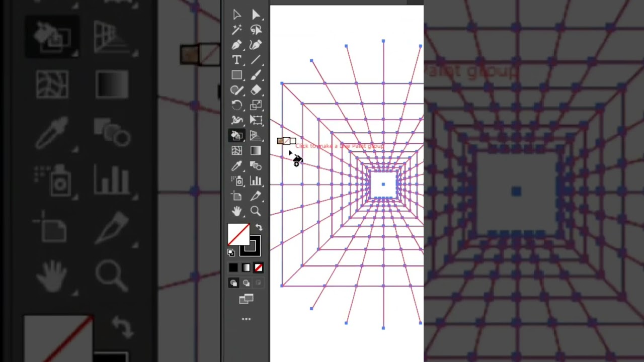Viewport: 644px width, 362px height.
Task: Click the Fill color box
Action: [x=238, y=234]
